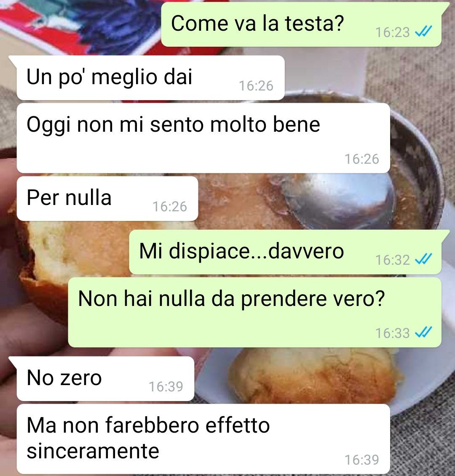Viewport: 455px width, 476px height.
Task: Click the 16:39 timestamp on "No zero"
Action: [x=166, y=387]
